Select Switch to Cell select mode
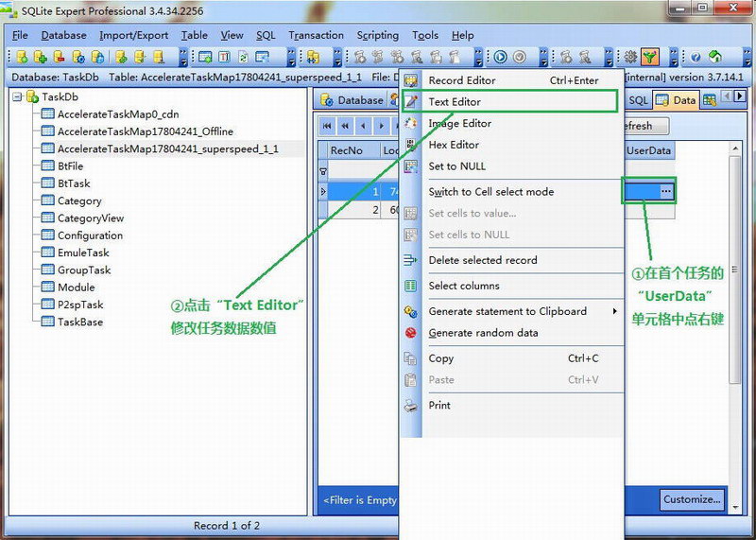 (490, 191)
